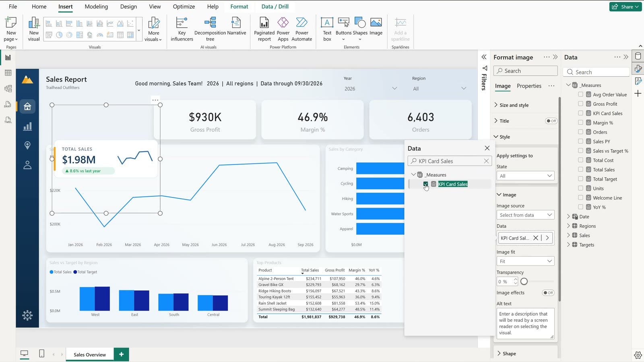Click New visual button
The image size is (644, 362).
click(x=34, y=29)
